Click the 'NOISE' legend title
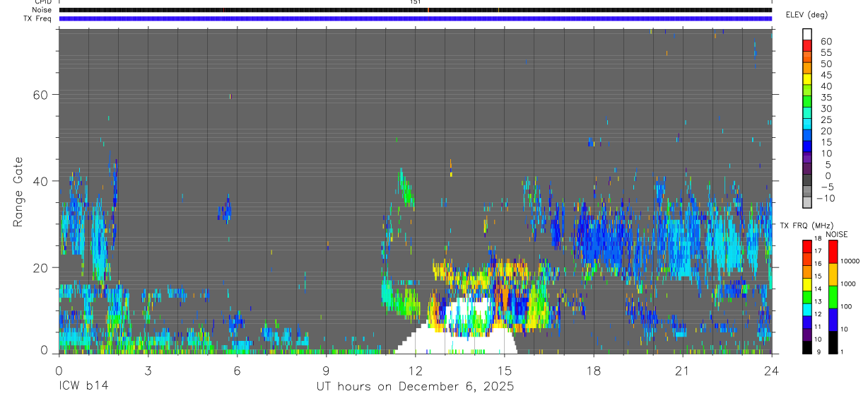The height and width of the screenshot is (401, 868). (x=836, y=234)
